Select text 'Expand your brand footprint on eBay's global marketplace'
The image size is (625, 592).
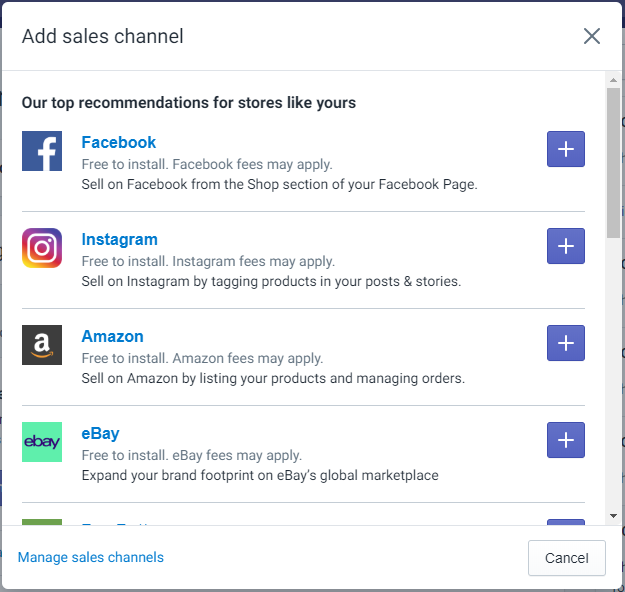pos(260,475)
